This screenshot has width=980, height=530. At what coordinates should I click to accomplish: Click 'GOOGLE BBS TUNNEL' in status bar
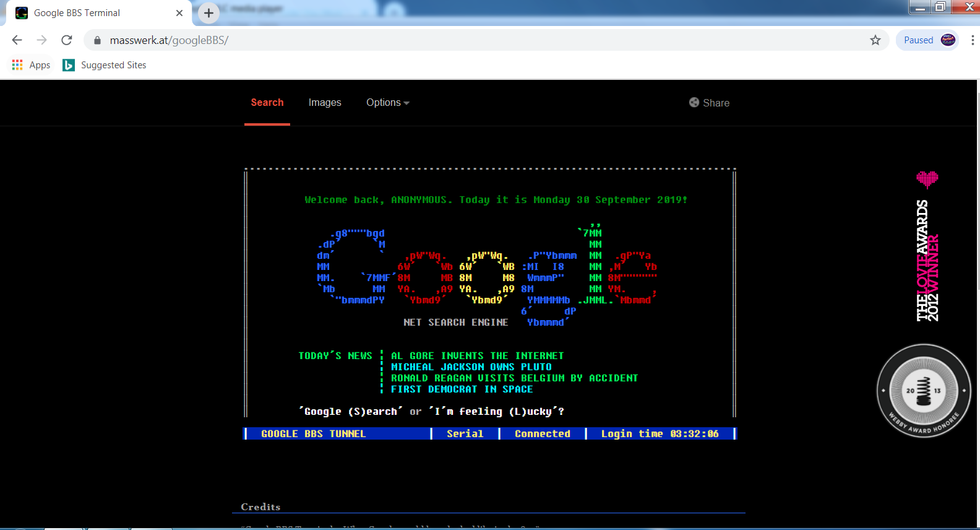pyautogui.click(x=313, y=434)
